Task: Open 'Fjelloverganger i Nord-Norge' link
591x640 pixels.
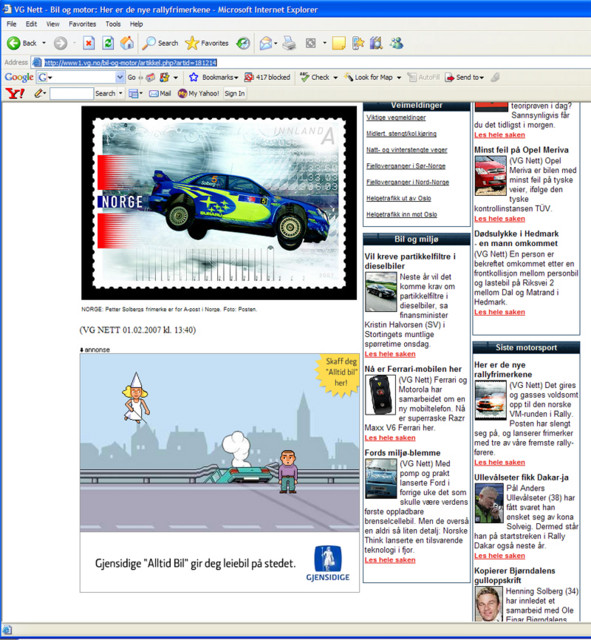Action: click(407, 182)
